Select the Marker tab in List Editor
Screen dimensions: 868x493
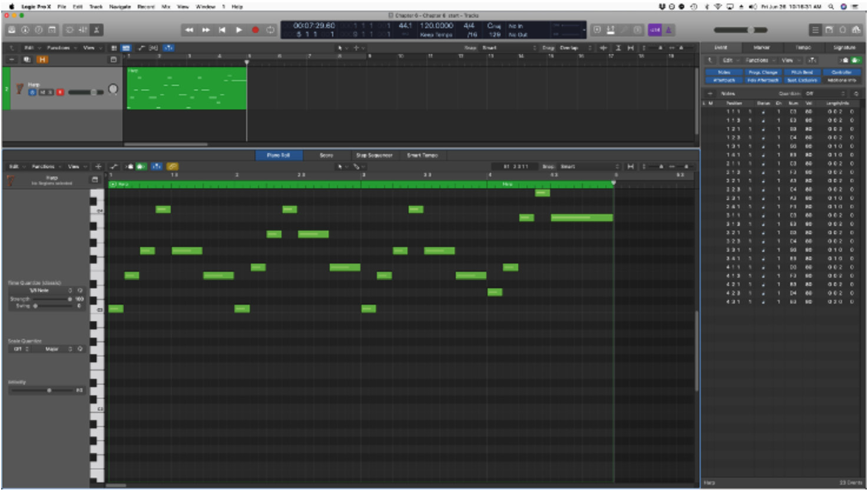pyautogui.click(x=762, y=48)
